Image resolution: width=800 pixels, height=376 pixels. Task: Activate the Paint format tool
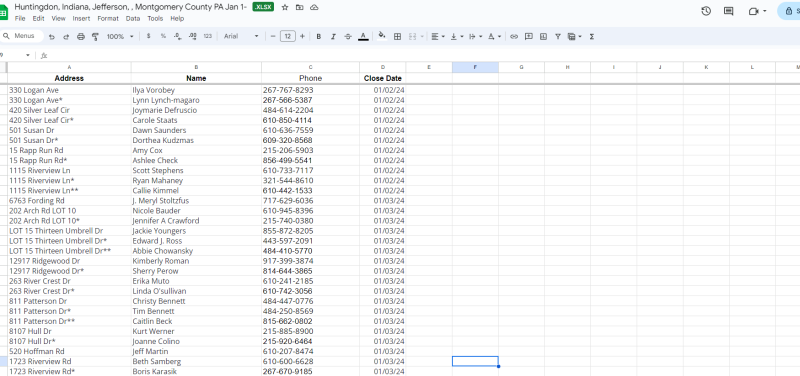95,37
